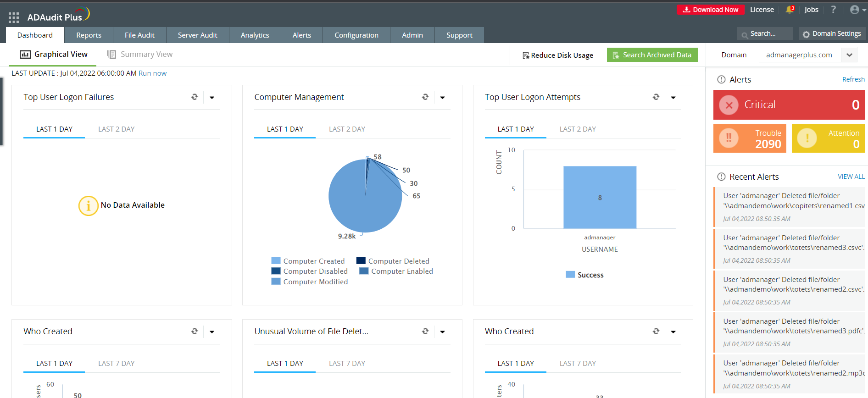
Task: Toggle Computer Created legend swatch
Action: click(x=276, y=261)
